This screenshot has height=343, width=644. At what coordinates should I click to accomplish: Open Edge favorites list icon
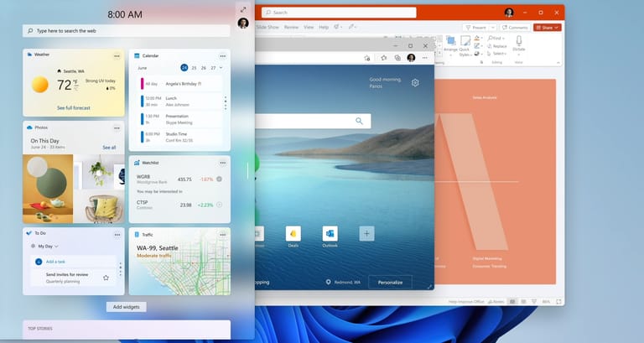tap(383, 58)
